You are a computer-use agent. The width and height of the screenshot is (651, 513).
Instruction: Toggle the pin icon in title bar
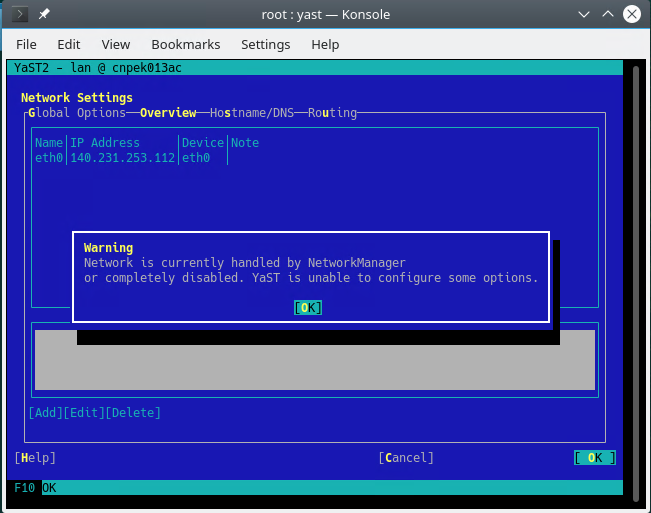[x=44, y=14]
